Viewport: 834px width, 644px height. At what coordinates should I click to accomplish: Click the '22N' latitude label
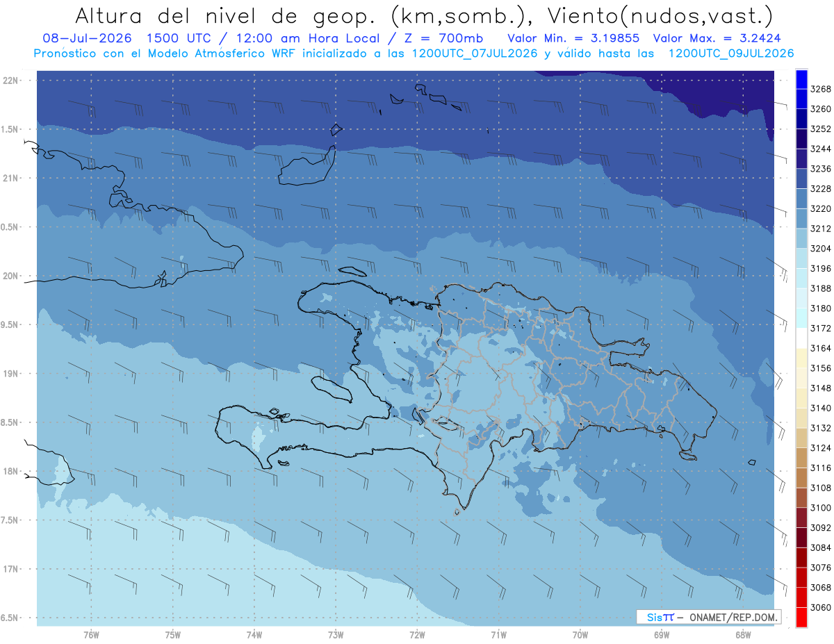[x=10, y=80]
